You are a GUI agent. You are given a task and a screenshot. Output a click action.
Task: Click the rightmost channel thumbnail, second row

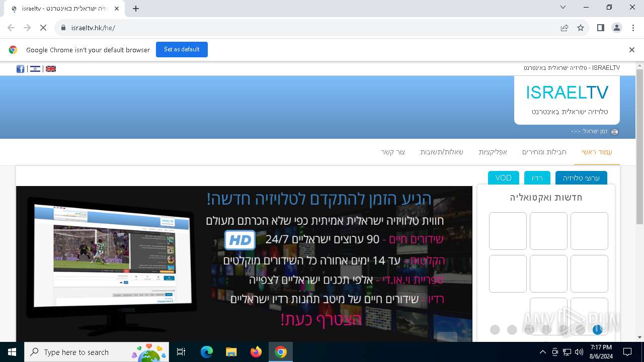[x=589, y=274]
